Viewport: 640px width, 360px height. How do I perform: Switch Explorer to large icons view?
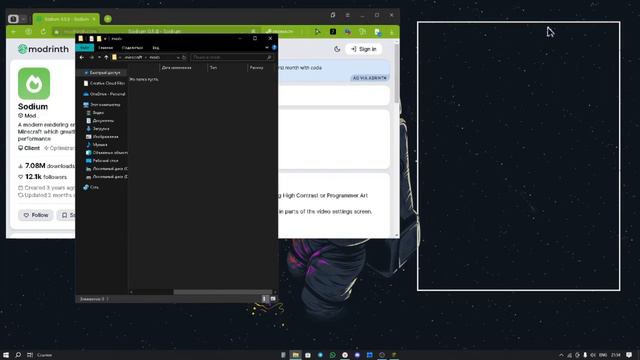[273, 299]
